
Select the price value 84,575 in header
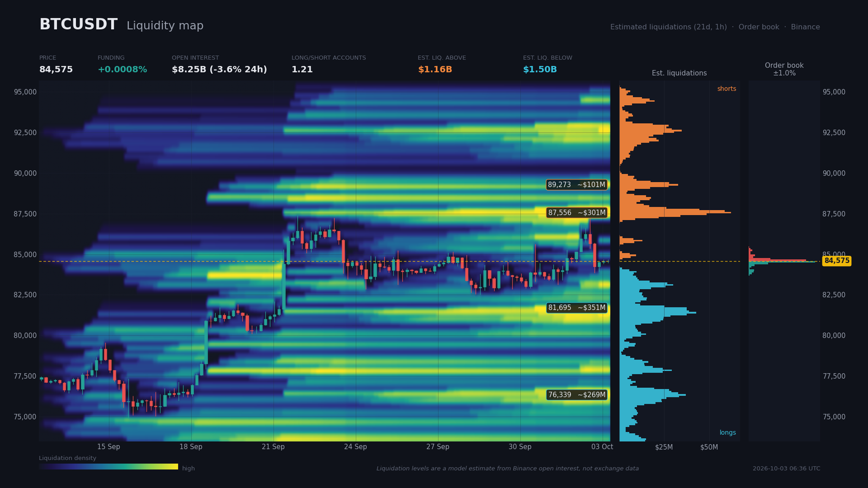click(56, 69)
